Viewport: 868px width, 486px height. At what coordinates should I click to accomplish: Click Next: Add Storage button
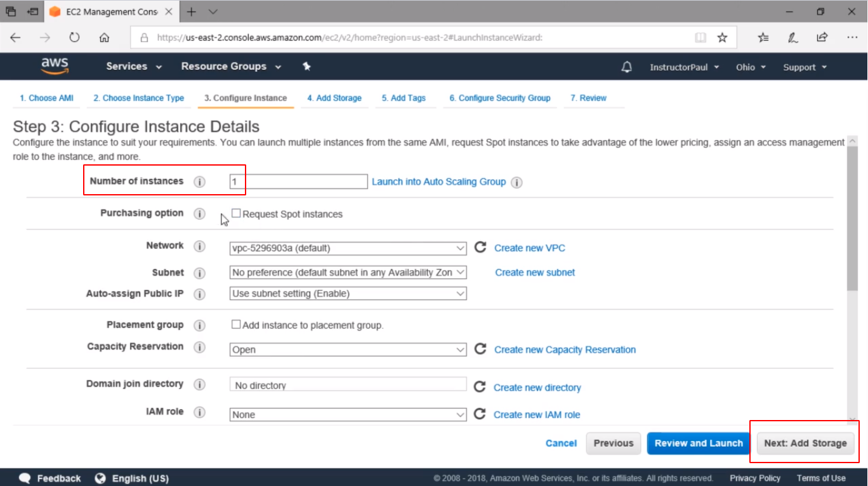[x=805, y=443]
